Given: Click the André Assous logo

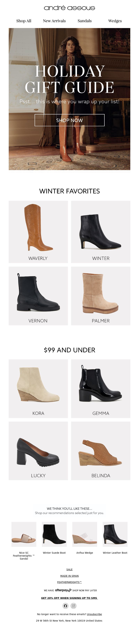Looking at the screenshot, I should 69,8.
